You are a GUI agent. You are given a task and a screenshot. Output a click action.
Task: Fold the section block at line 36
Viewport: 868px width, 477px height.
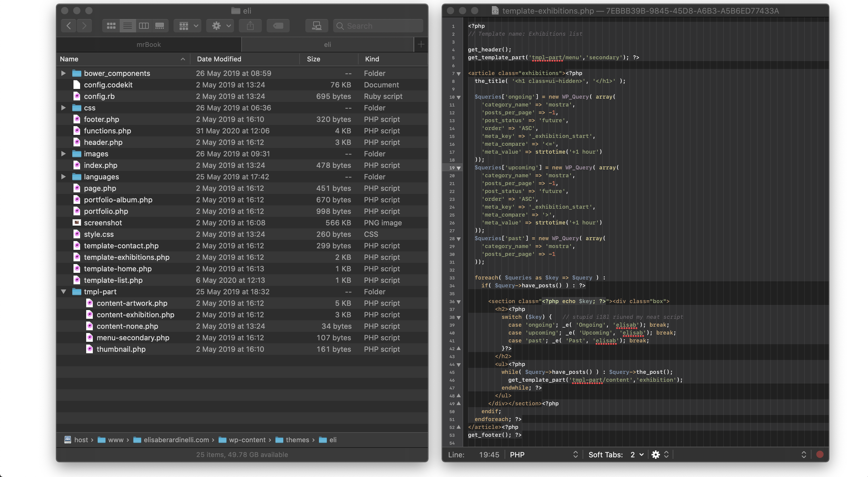click(458, 302)
